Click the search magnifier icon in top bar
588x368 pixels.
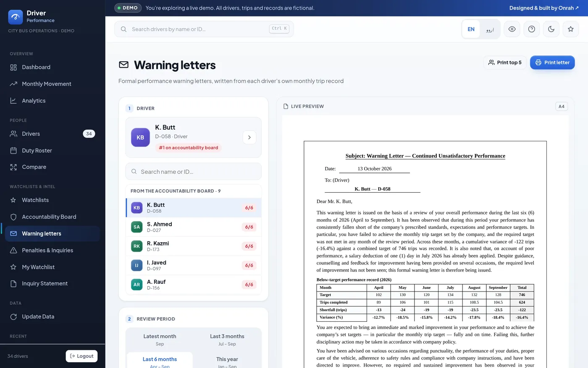(x=123, y=29)
